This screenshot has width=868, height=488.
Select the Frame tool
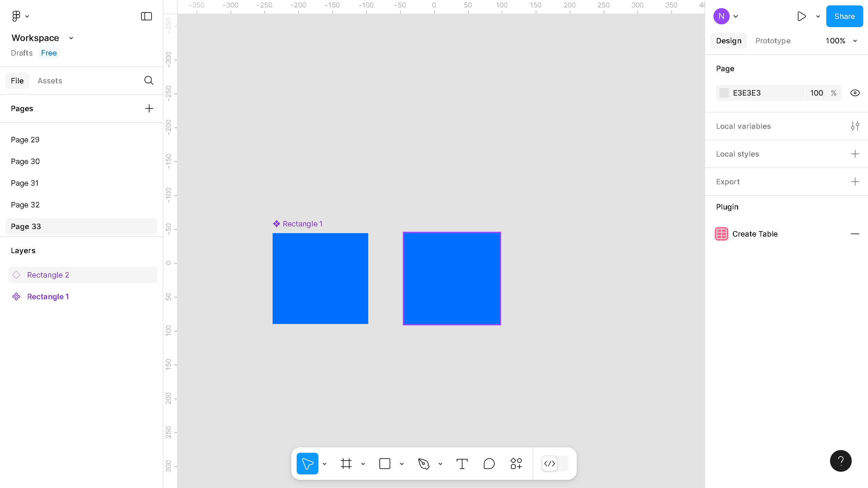pyautogui.click(x=346, y=463)
